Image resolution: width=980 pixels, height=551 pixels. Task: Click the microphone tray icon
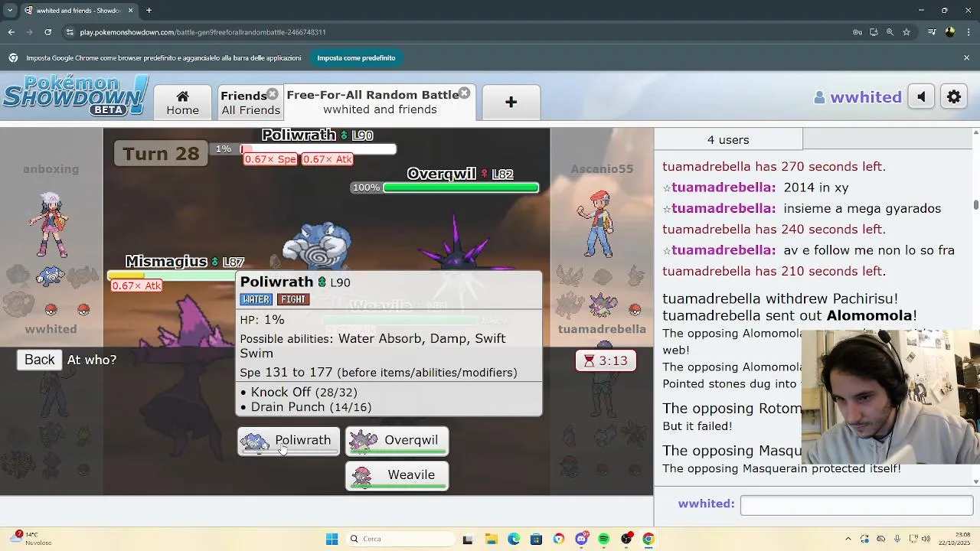pos(897,539)
